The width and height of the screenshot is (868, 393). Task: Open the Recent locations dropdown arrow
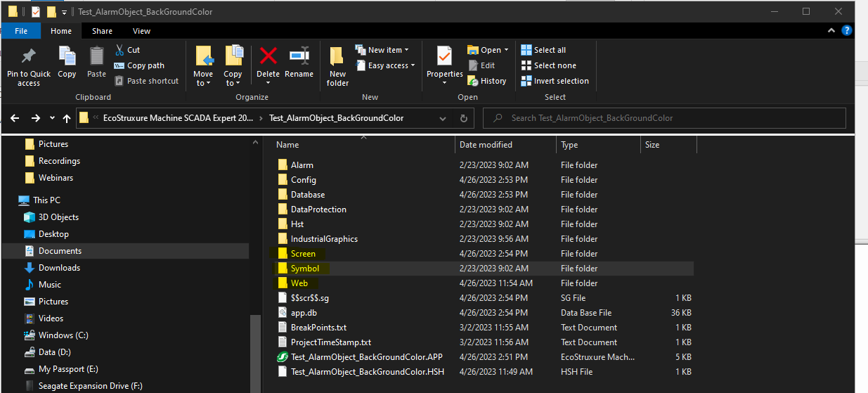52,118
